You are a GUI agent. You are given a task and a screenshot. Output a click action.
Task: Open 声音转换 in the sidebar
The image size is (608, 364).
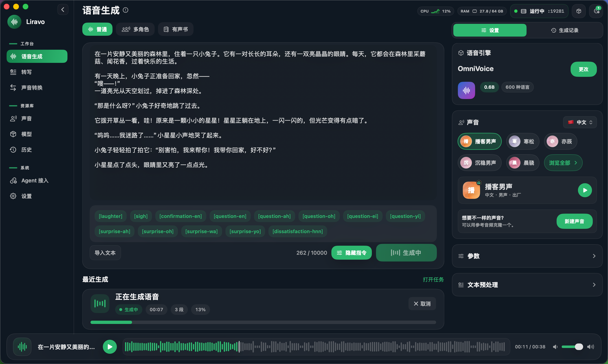[x=37, y=88]
